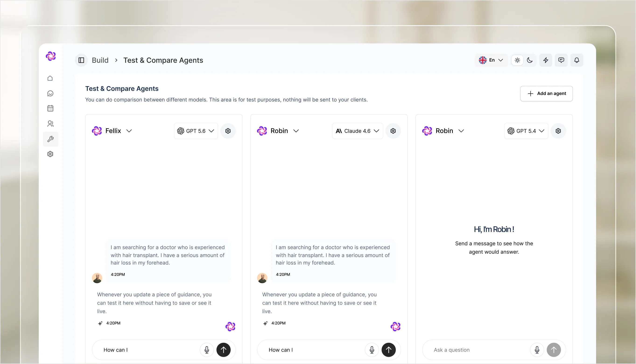The height and width of the screenshot is (364, 636).
Task: Click user message bubble in Fellix panel
Action: click(x=168, y=261)
